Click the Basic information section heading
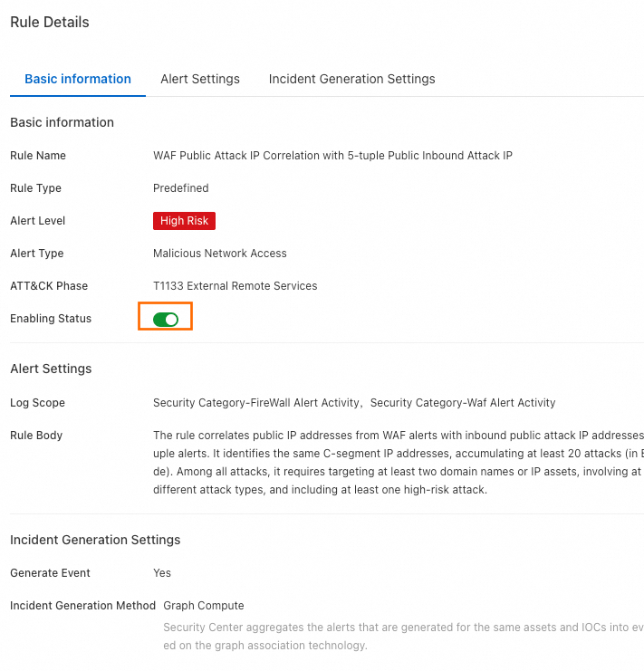Viewport: 644px width, 671px height. click(x=62, y=122)
